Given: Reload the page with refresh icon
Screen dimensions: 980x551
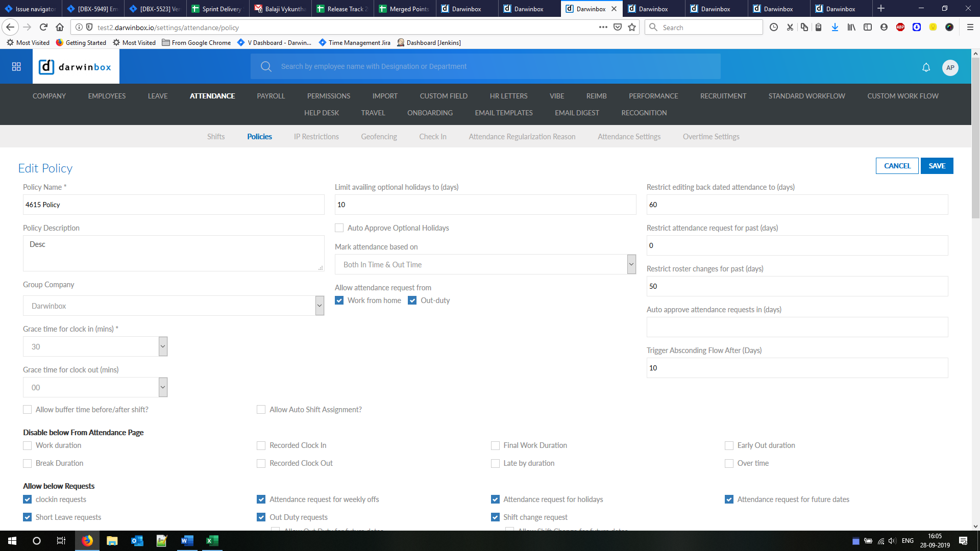Looking at the screenshot, I should pos(44,28).
